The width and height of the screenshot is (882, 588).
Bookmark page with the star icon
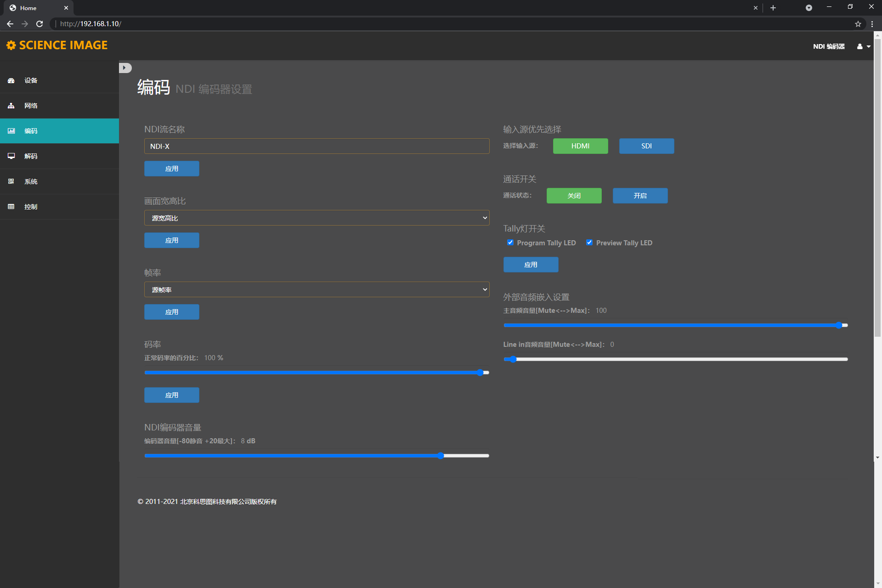[858, 24]
